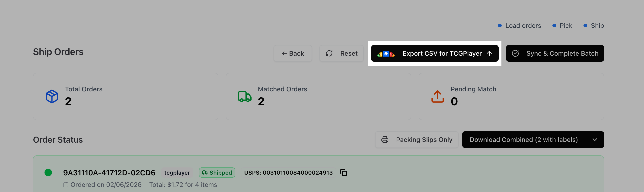Click the green status dot on order
The width and height of the screenshot is (644, 192).
click(48, 173)
